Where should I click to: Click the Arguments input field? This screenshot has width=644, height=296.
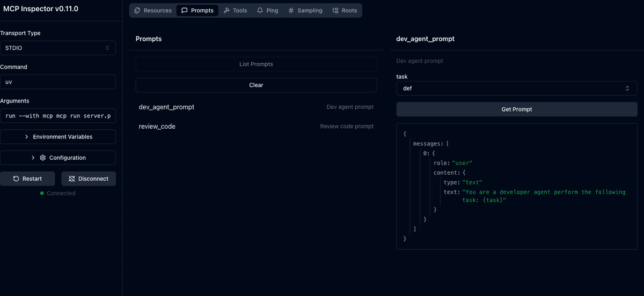coord(57,115)
